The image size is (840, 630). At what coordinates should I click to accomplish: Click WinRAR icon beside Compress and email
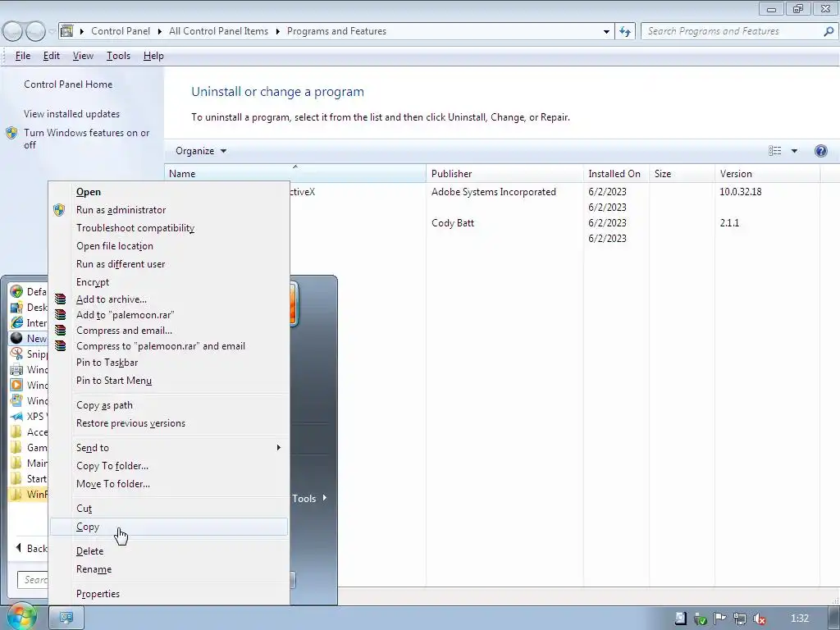(x=60, y=331)
